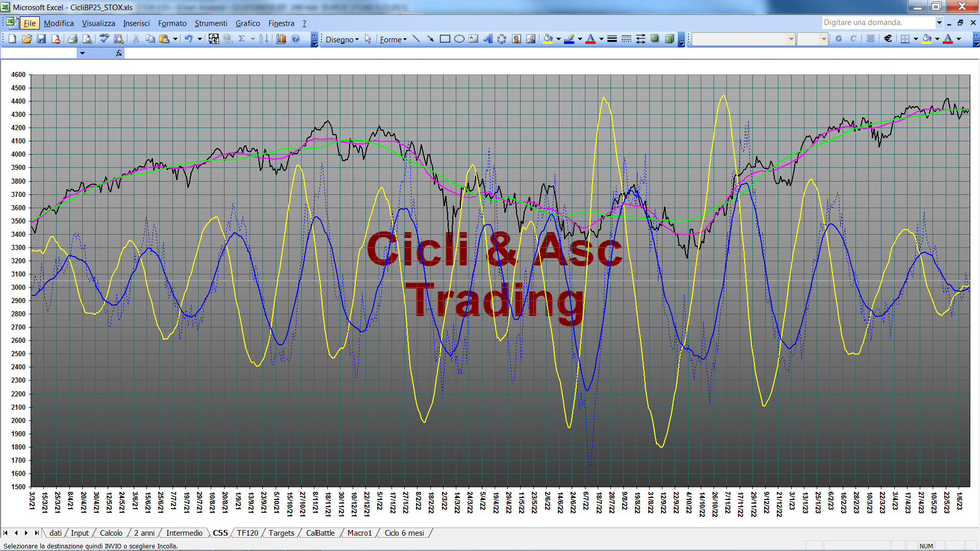Switch to the dati sheet tab
This screenshot has height=551, width=980.
pyautogui.click(x=56, y=533)
